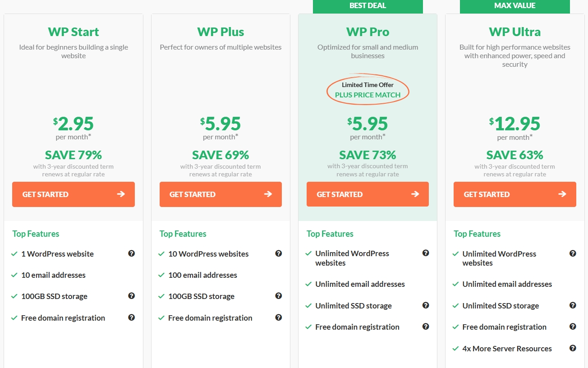
Task: Show info for 10 WordPress websites feature
Action: [278, 253]
